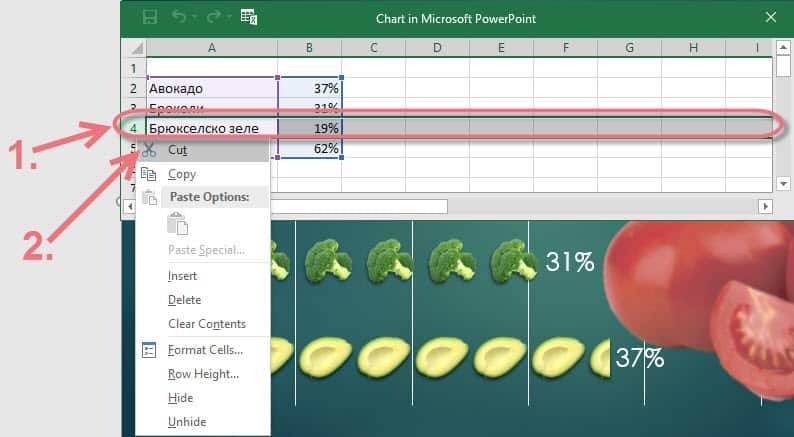This screenshot has height=437, width=794.
Task: Choose Unhide from the context menu
Action: pos(203,421)
